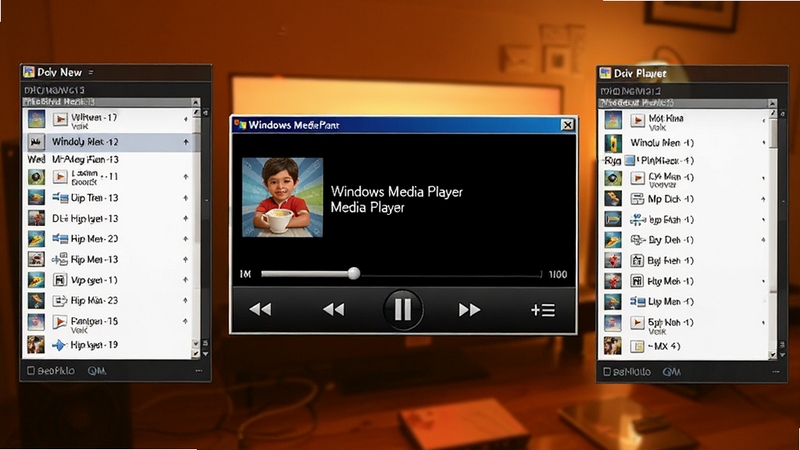
Task: Click the unplayed part of the seek track
Action: coord(451,274)
